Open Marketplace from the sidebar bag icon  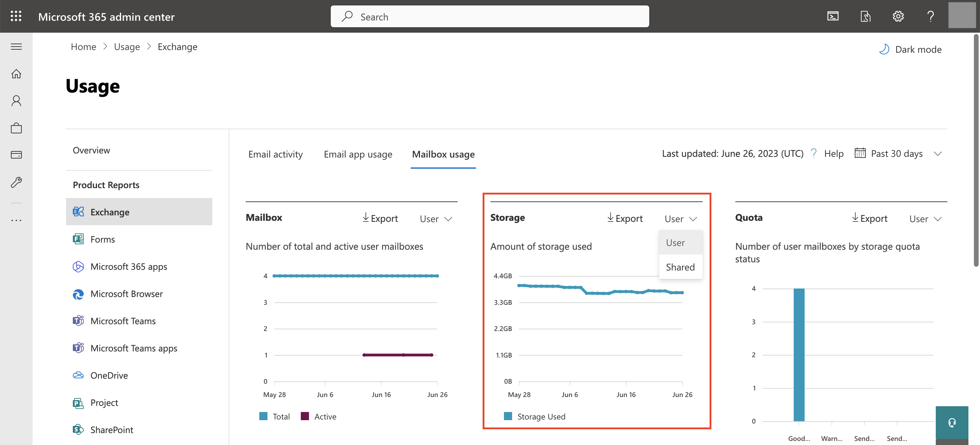16,128
